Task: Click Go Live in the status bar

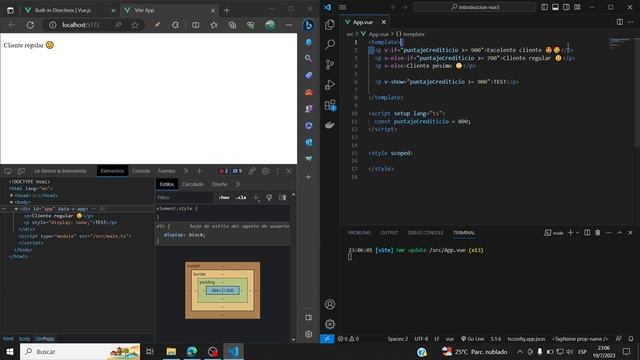Action: (x=472, y=339)
